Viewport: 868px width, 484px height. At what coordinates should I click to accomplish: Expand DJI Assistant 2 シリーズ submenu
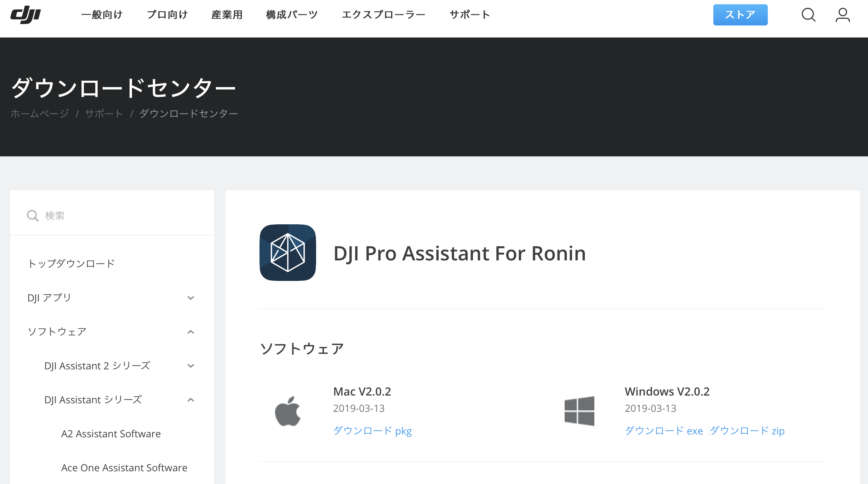(x=191, y=366)
